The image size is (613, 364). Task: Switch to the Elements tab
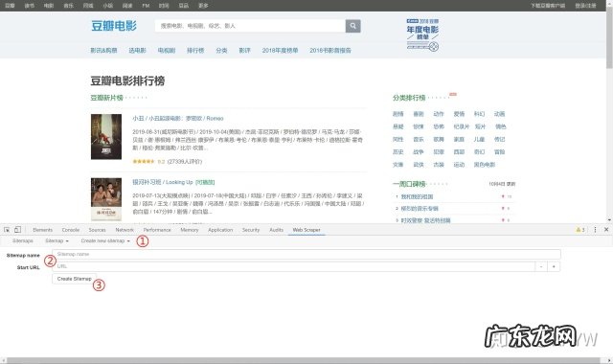coord(42,230)
